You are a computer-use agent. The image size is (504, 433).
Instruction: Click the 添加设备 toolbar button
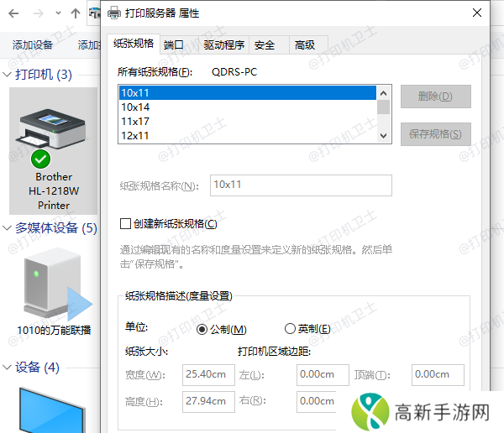[x=32, y=45]
